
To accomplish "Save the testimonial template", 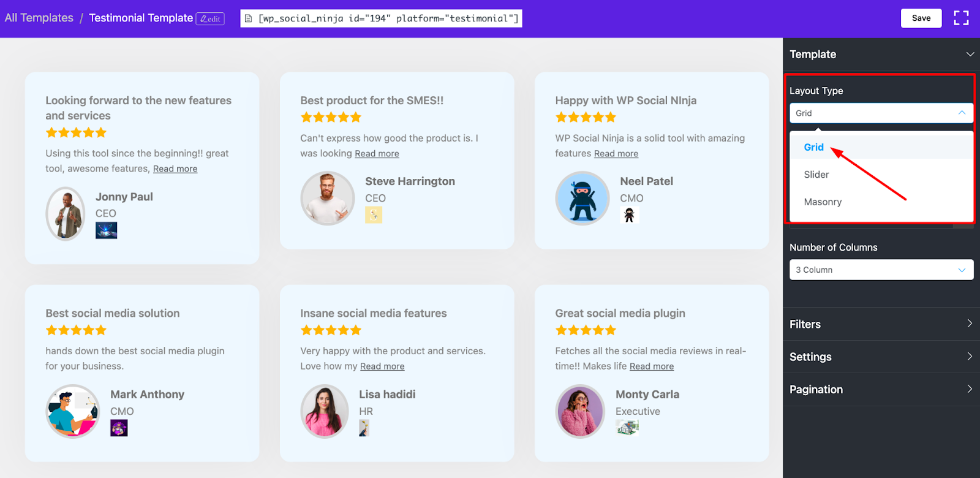I will [x=921, y=18].
